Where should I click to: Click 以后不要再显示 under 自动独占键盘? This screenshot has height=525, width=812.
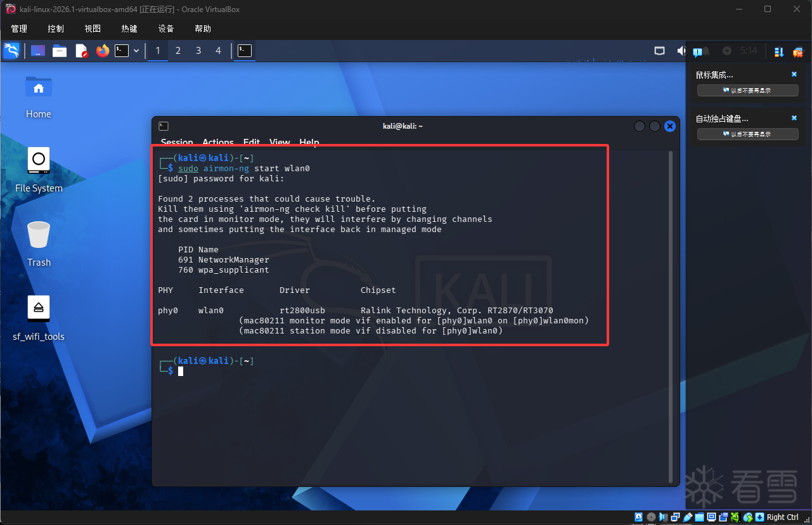[x=747, y=134]
